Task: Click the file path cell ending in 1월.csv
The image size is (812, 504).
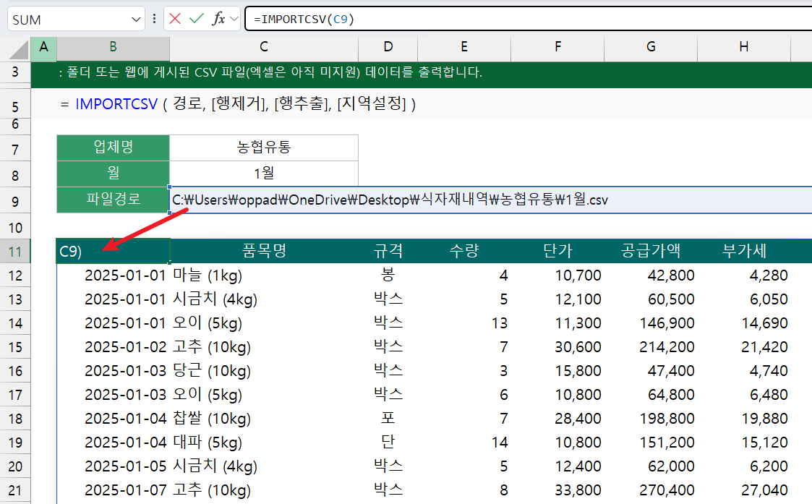Action: click(491, 200)
